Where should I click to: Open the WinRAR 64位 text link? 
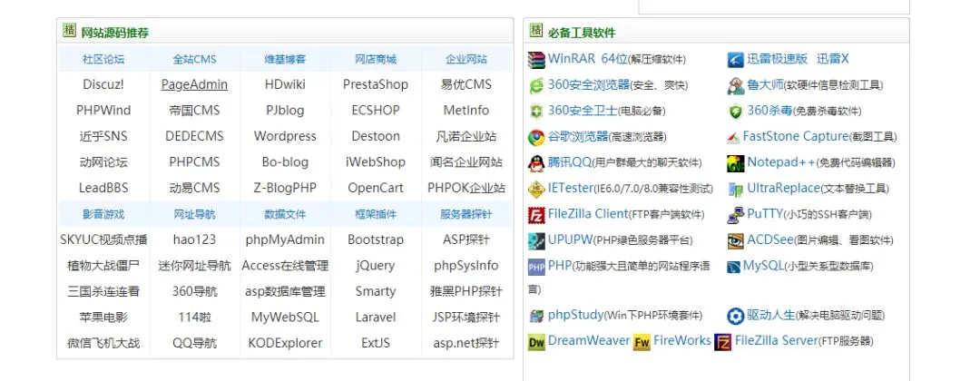point(587,59)
